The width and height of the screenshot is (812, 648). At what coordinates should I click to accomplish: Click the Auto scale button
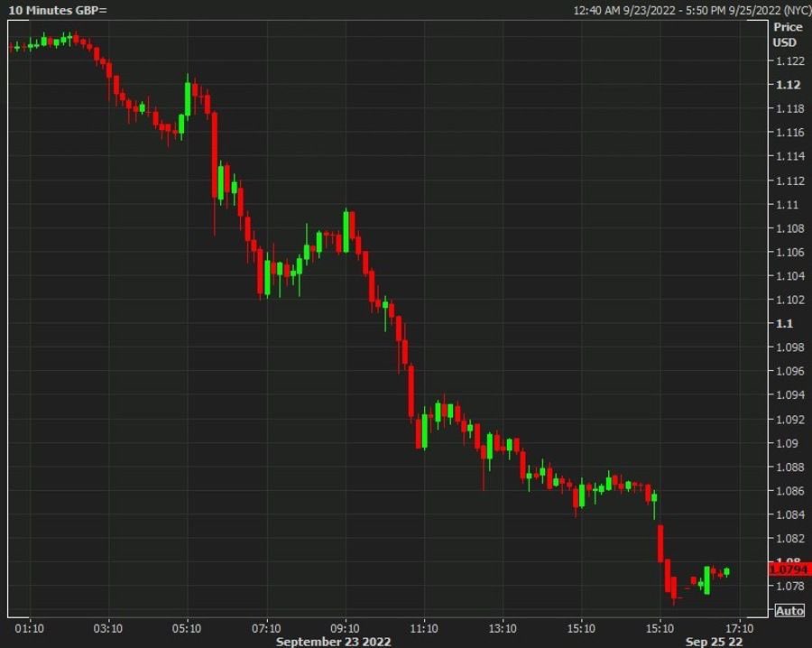pos(789,609)
